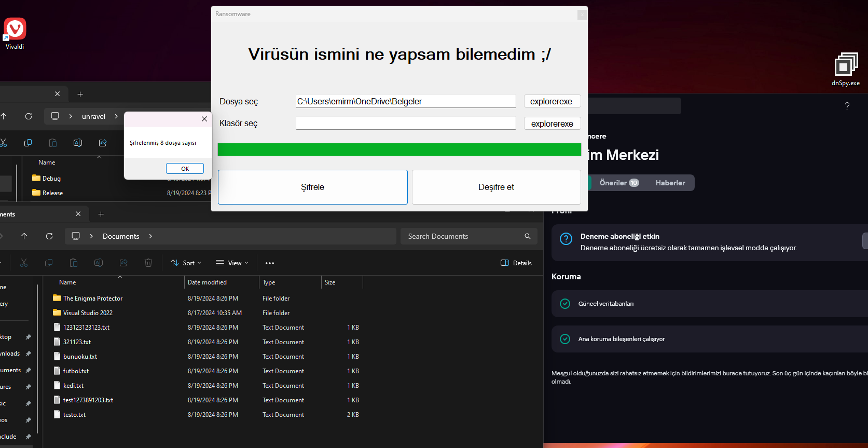This screenshot has height=448, width=868.
Task: Select the Visual Studio 2022 folder
Action: (88, 313)
